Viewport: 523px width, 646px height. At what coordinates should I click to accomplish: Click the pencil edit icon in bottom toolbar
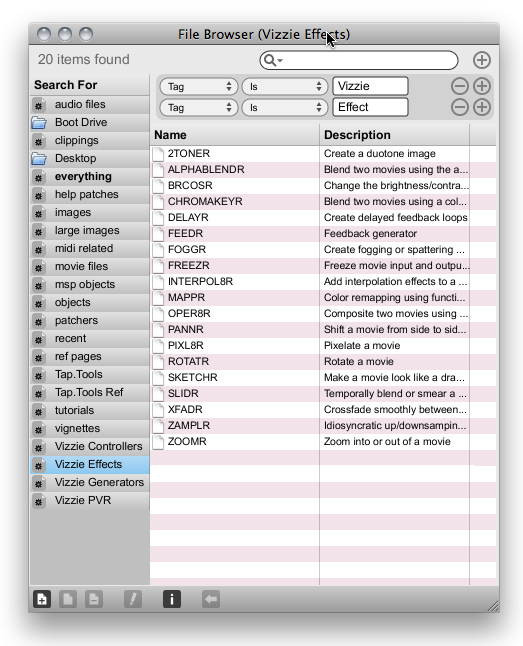[x=133, y=599]
